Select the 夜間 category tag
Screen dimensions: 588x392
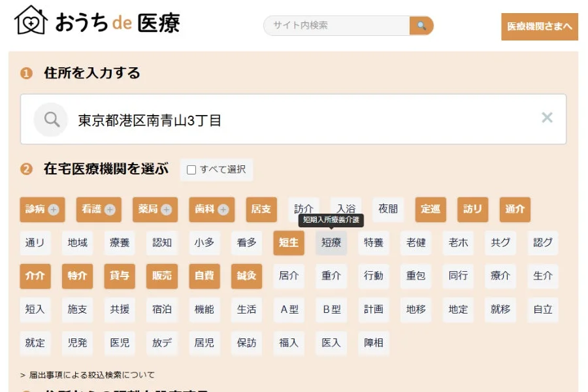click(388, 209)
